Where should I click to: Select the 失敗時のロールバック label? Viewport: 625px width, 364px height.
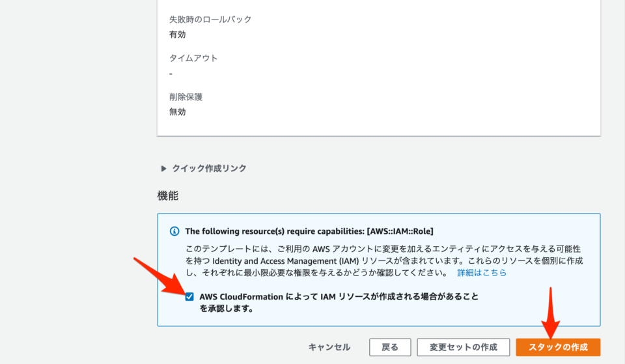click(210, 20)
